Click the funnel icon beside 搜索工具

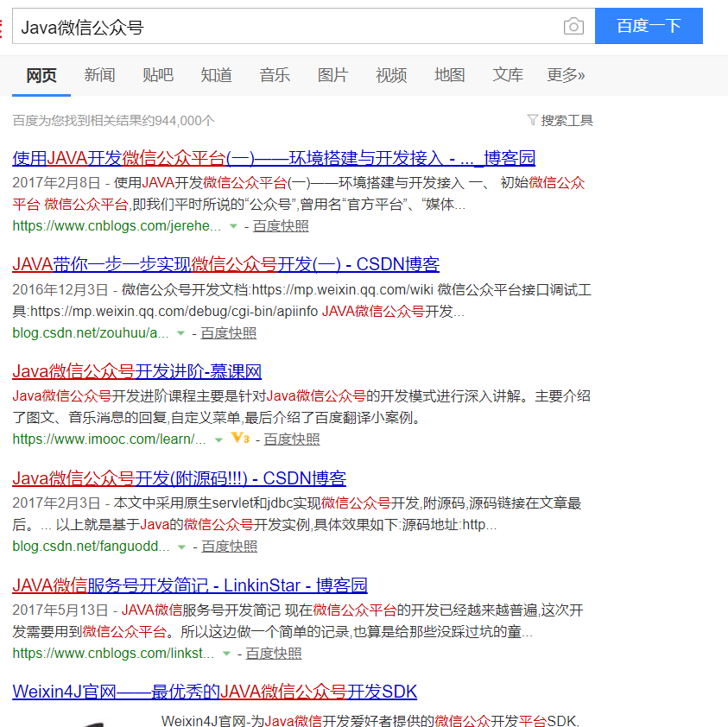(x=533, y=120)
